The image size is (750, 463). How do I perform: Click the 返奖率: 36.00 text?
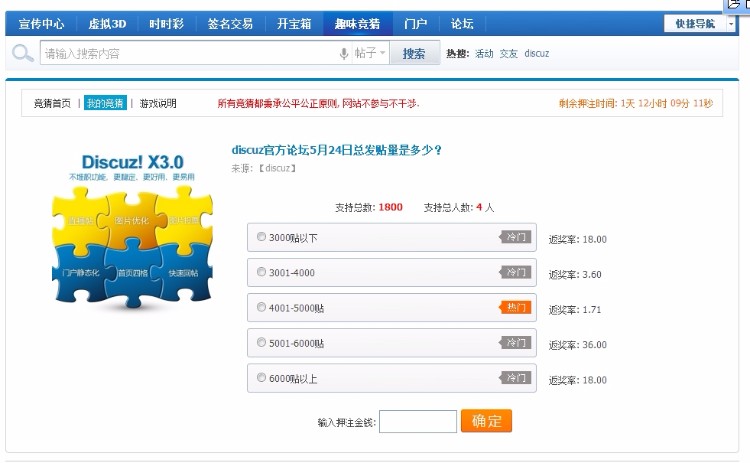pyautogui.click(x=577, y=345)
